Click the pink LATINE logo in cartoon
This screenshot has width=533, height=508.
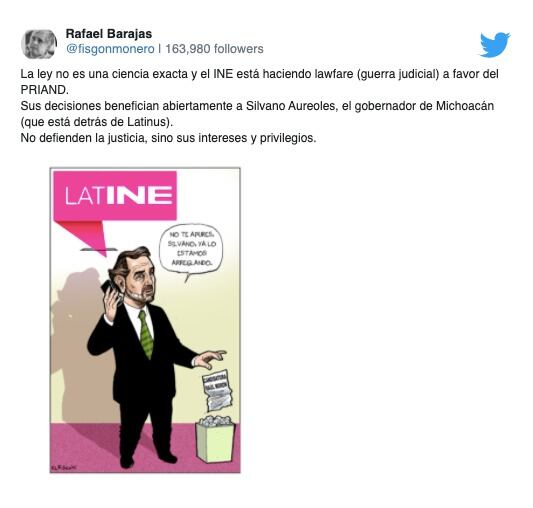coord(116,196)
